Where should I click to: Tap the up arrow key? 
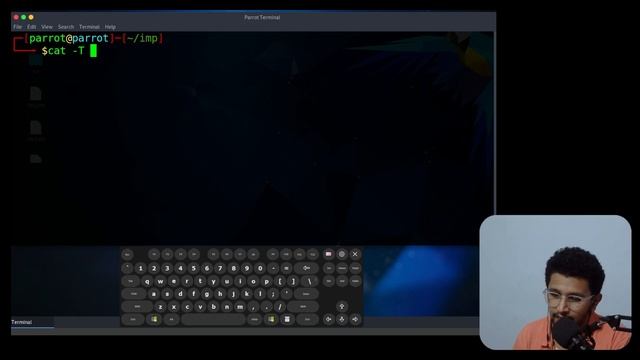342,306
